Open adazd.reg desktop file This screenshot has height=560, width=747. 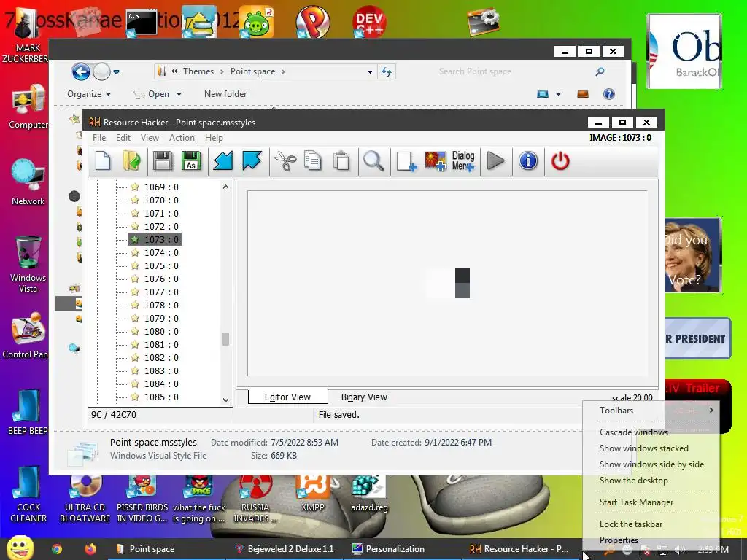point(369,494)
